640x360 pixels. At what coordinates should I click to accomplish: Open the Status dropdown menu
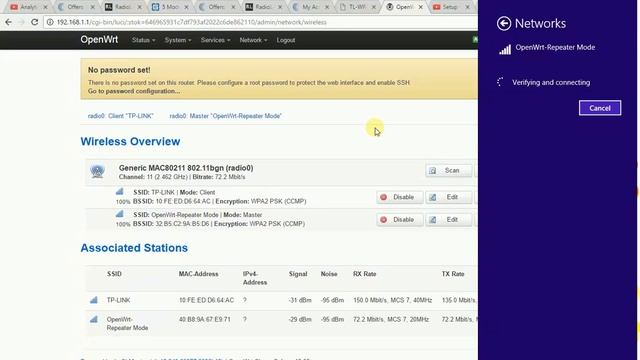tap(143, 40)
